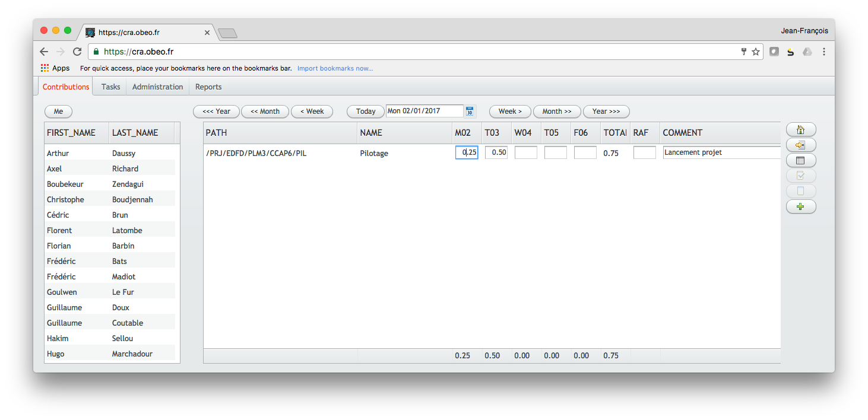Click the Jean-François profile name
The width and height of the screenshot is (868, 420).
pos(804,31)
